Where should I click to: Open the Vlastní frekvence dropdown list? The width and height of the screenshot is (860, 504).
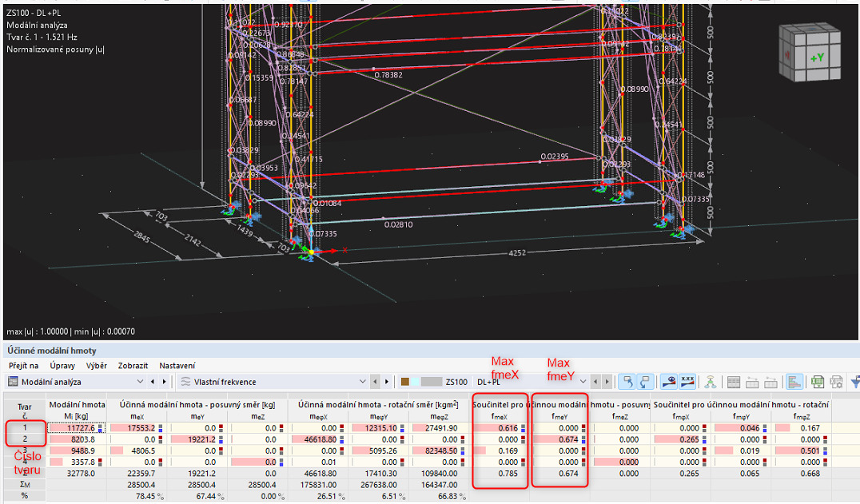point(364,382)
